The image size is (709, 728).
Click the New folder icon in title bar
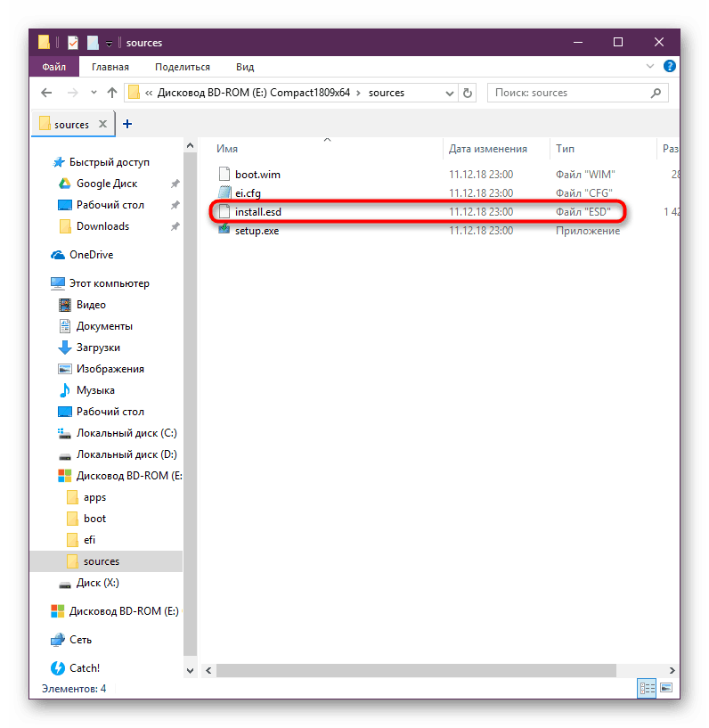[93, 43]
